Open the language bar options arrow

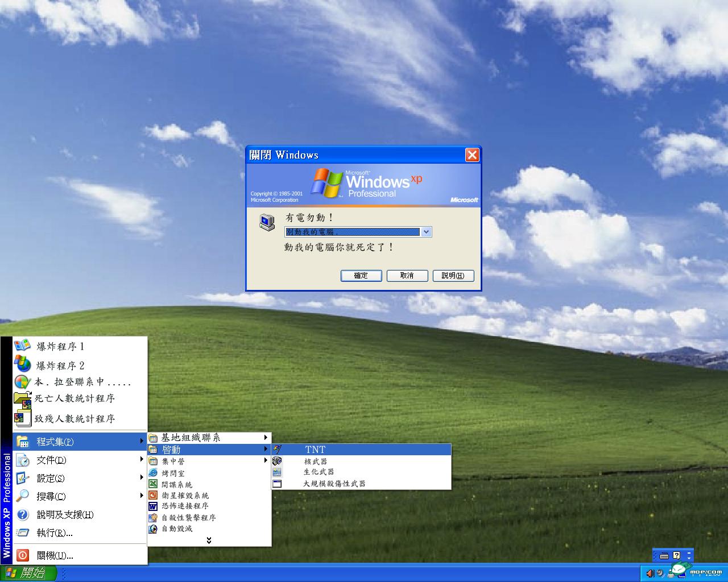689,559
